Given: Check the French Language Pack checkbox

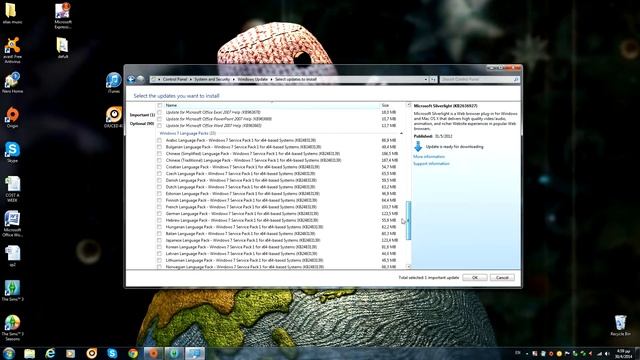Looking at the screenshot, I should point(160,207).
